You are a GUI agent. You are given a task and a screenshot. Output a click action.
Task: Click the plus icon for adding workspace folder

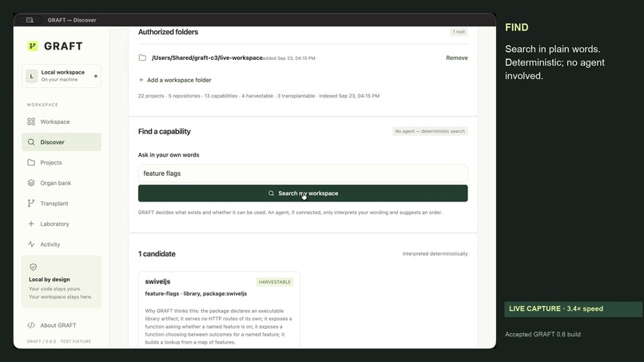tap(141, 80)
